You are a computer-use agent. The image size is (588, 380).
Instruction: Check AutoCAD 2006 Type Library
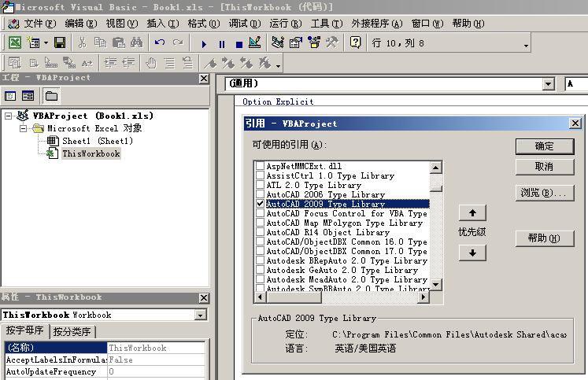click(x=260, y=194)
